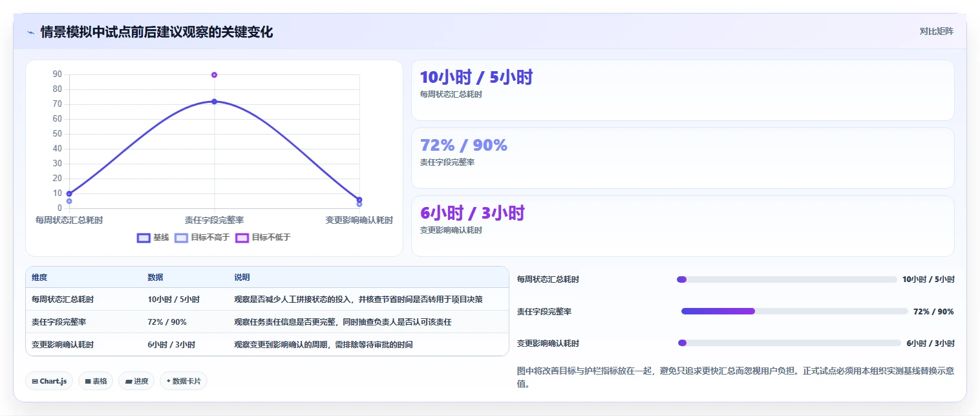Click the 72% / 90% data card
Image resolution: width=980 pixels, height=416 pixels.
[683, 159]
